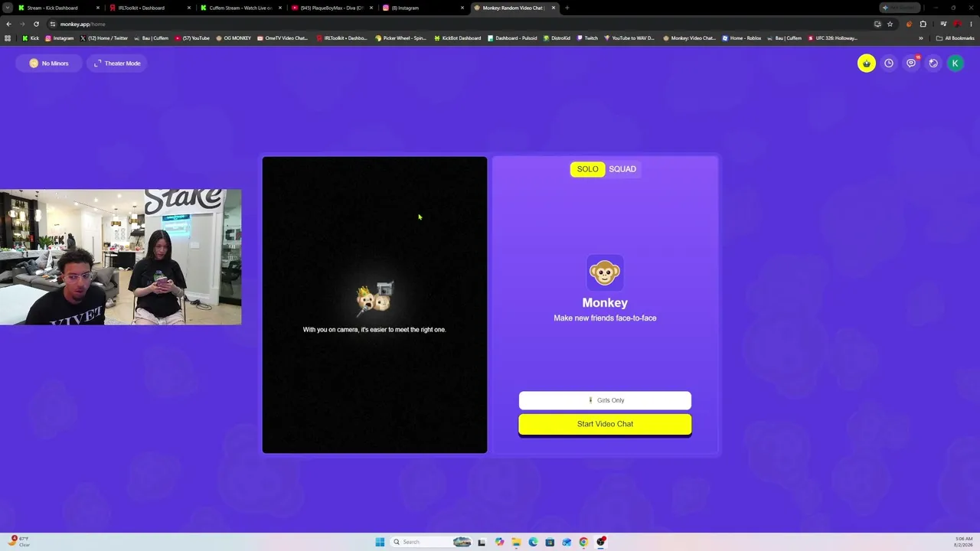Open the browser Extensions puzzle icon
The image size is (980, 551).
(x=923, y=24)
